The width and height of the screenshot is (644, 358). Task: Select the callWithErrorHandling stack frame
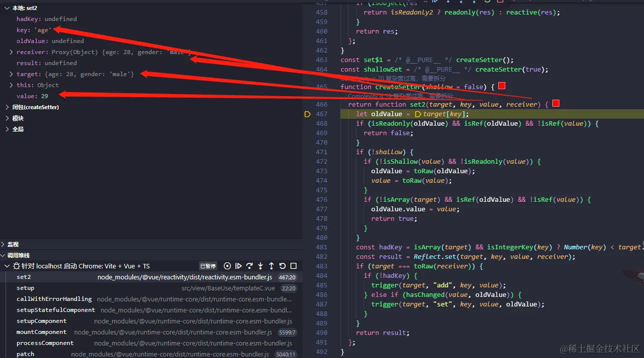click(151, 299)
